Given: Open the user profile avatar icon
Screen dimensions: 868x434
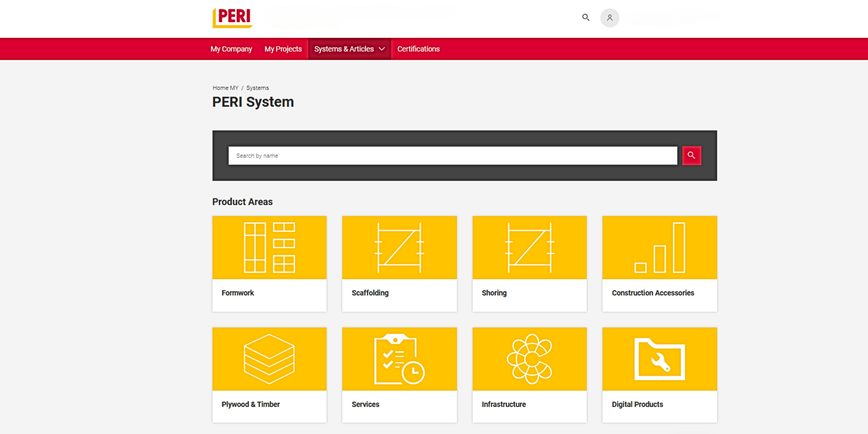Looking at the screenshot, I should 610,18.
